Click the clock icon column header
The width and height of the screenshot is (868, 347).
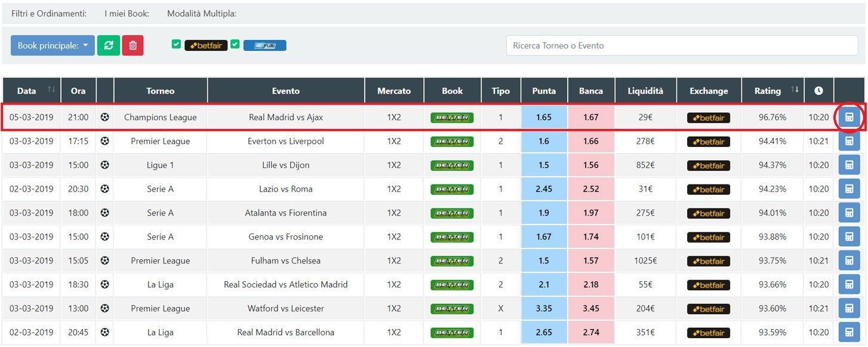(818, 91)
